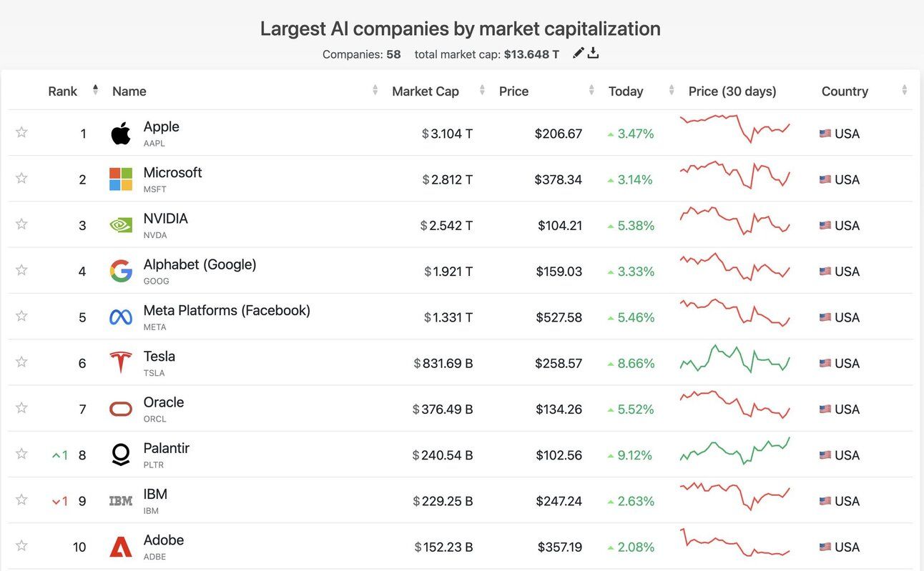Star the Adobe row
Viewport: 924px width, 571px height.
[x=21, y=545]
